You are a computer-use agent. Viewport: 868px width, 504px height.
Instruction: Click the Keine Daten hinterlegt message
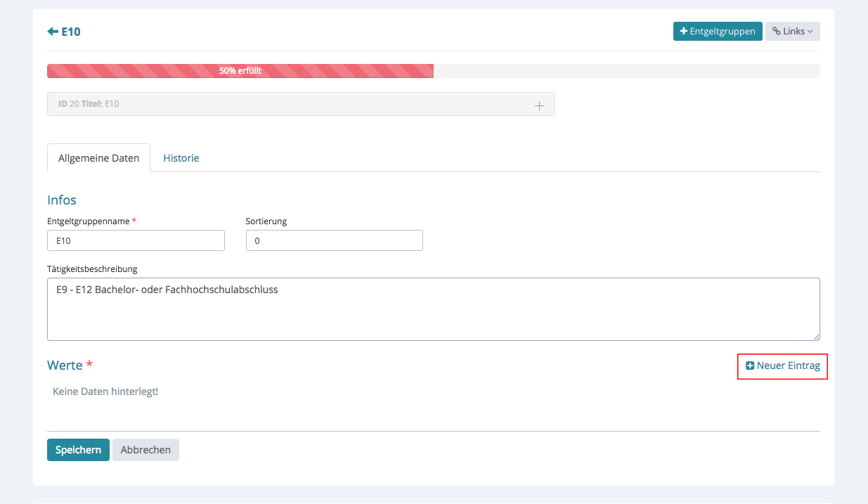(105, 392)
